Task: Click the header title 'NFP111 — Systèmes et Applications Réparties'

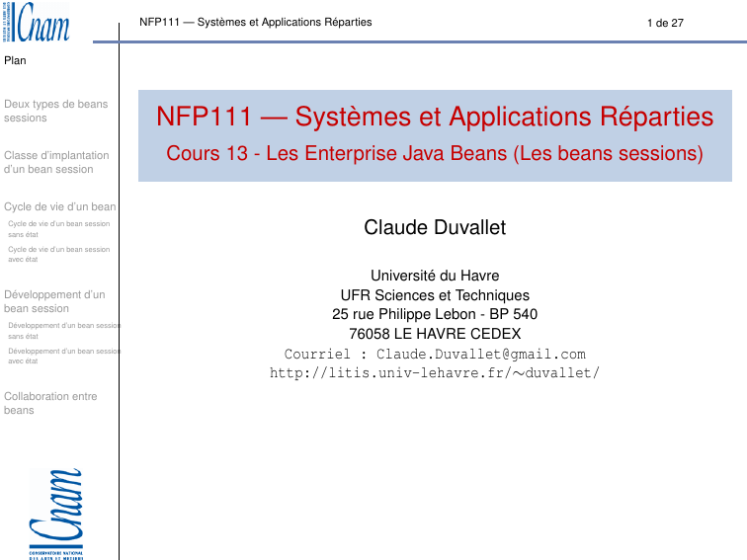Action: pyautogui.click(x=255, y=22)
